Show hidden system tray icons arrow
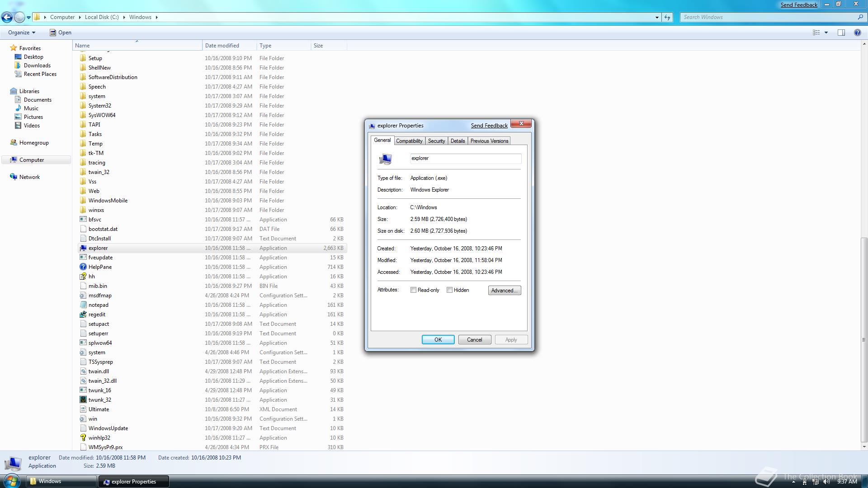868x488 pixels. [x=793, y=482]
